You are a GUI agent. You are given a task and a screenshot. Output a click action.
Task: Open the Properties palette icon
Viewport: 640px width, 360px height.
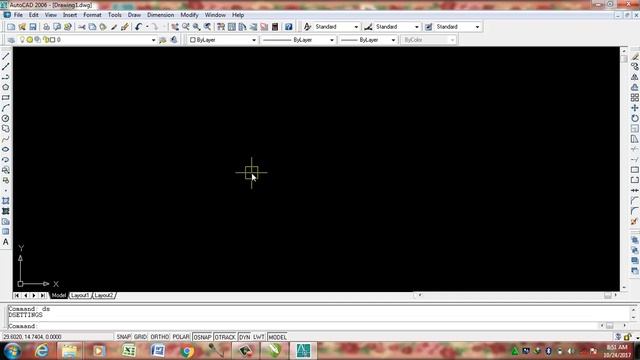click(221, 27)
